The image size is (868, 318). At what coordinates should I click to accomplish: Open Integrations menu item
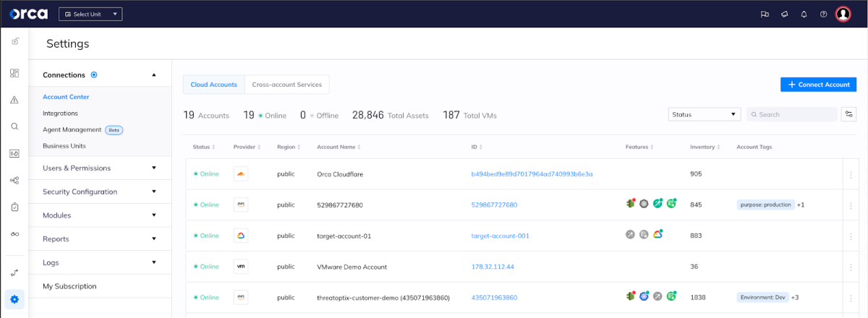pyautogui.click(x=60, y=113)
